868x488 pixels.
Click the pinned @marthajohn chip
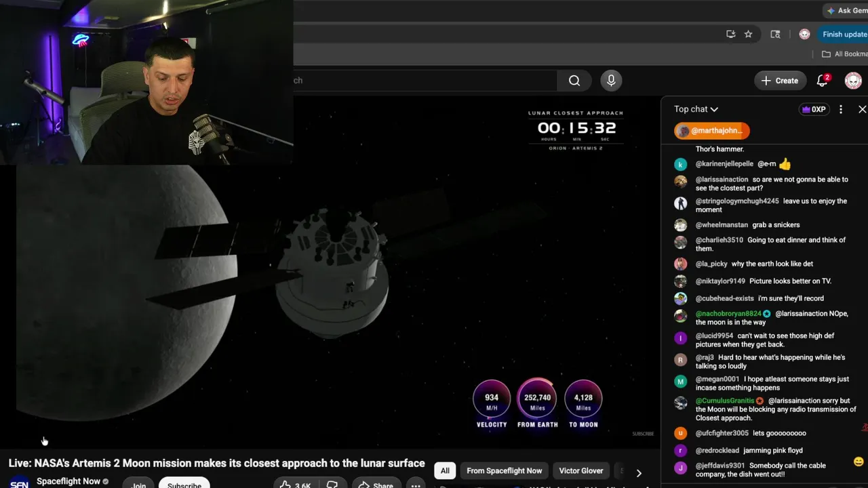point(711,131)
